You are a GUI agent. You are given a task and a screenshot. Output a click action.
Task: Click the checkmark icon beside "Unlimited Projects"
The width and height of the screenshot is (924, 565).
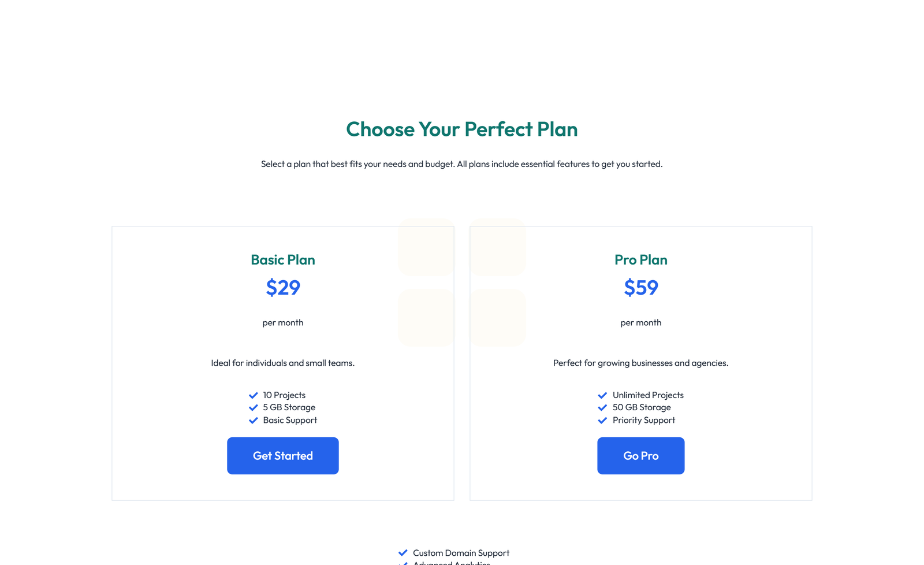click(602, 395)
